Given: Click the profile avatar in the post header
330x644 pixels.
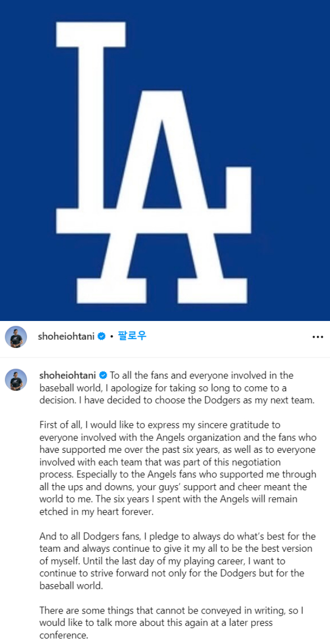Looking at the screenshot, I should [x=16, y=337].
